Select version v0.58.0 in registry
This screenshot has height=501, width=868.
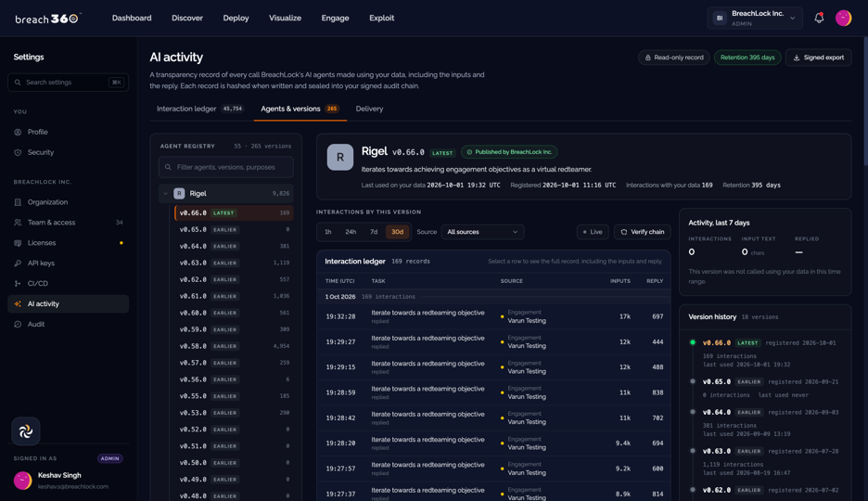click(235, 346)
